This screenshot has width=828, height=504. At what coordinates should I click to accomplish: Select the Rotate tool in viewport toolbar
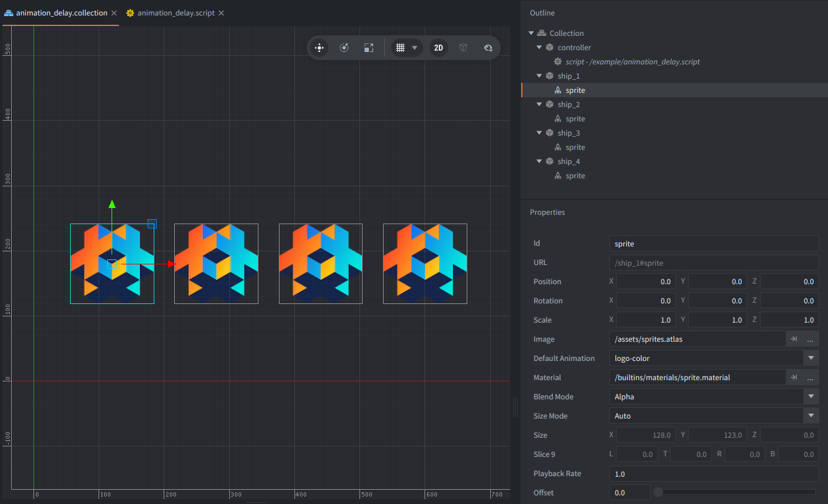click(x=345, y=48)
